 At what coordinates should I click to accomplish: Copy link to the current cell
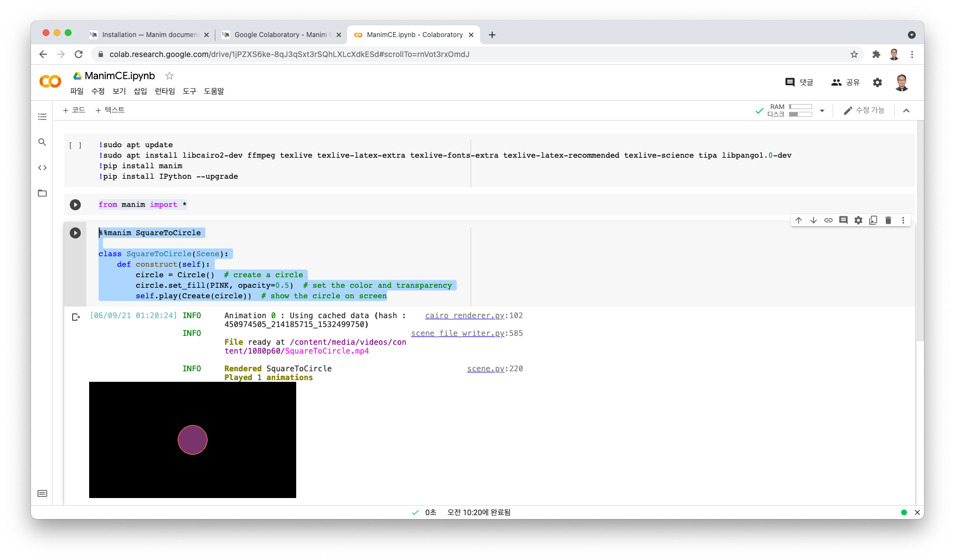click(829, 220)
